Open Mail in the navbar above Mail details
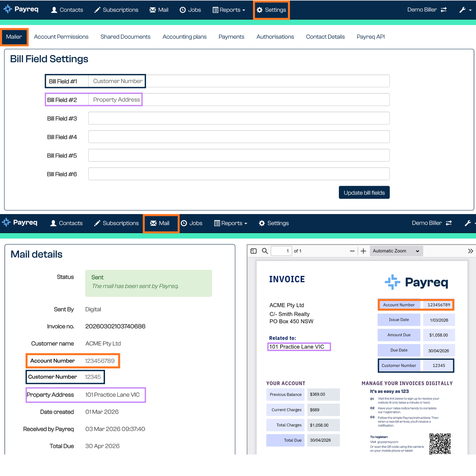This screenshot has width=476, height=476. 160,223
